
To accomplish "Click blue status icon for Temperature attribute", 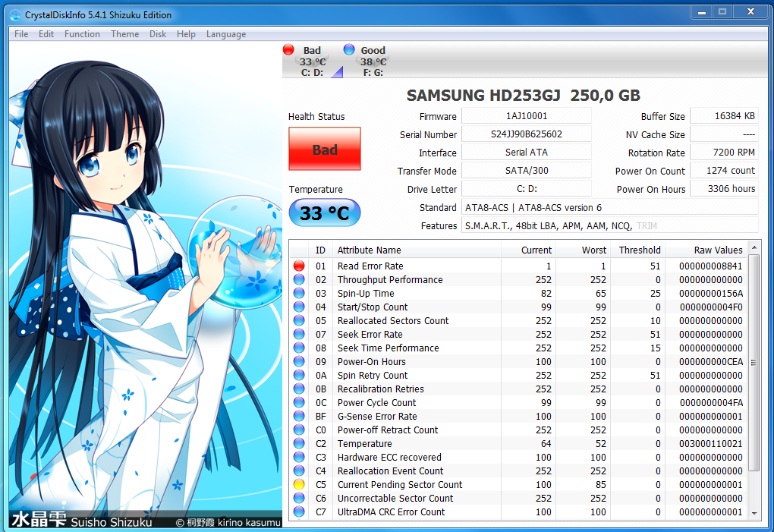I will pos(299,444).
